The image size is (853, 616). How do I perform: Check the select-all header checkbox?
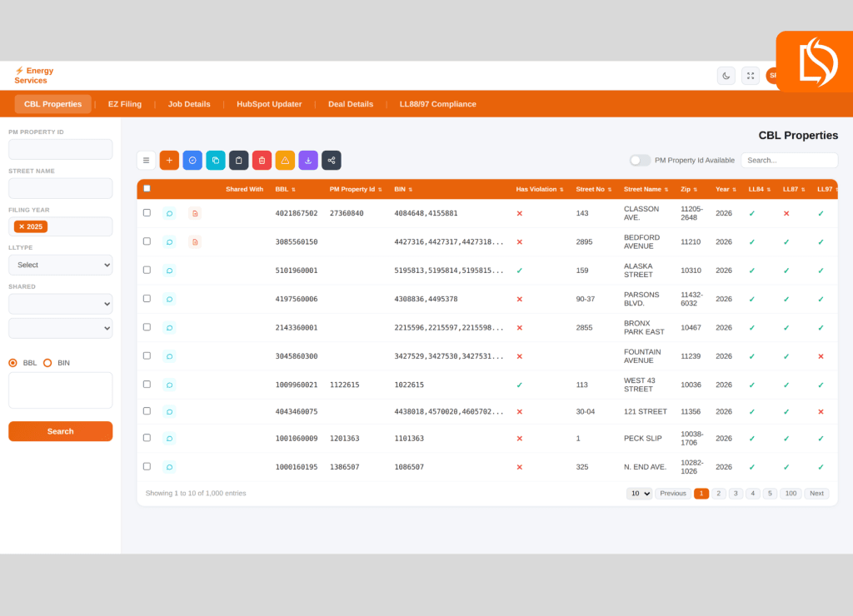click(x=147, y=189)
